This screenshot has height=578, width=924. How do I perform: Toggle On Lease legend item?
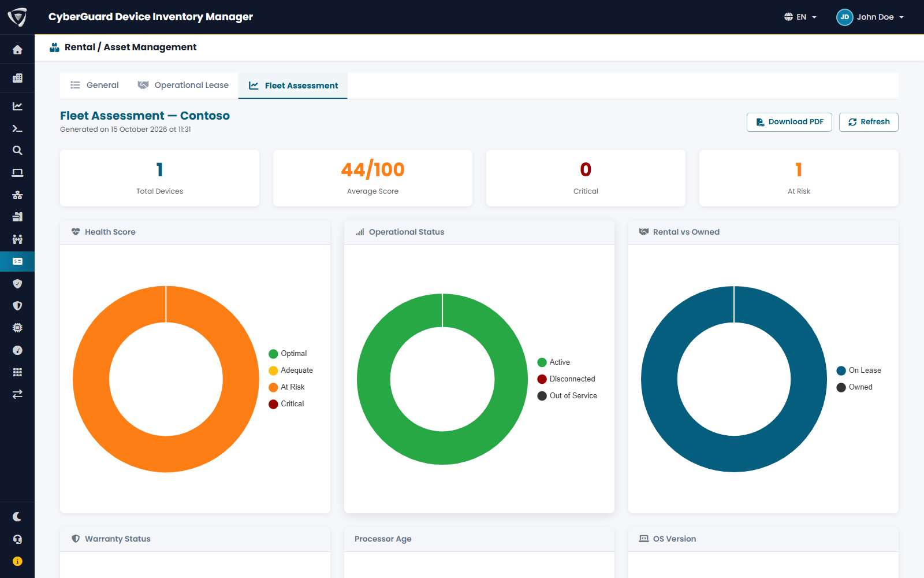859,370
